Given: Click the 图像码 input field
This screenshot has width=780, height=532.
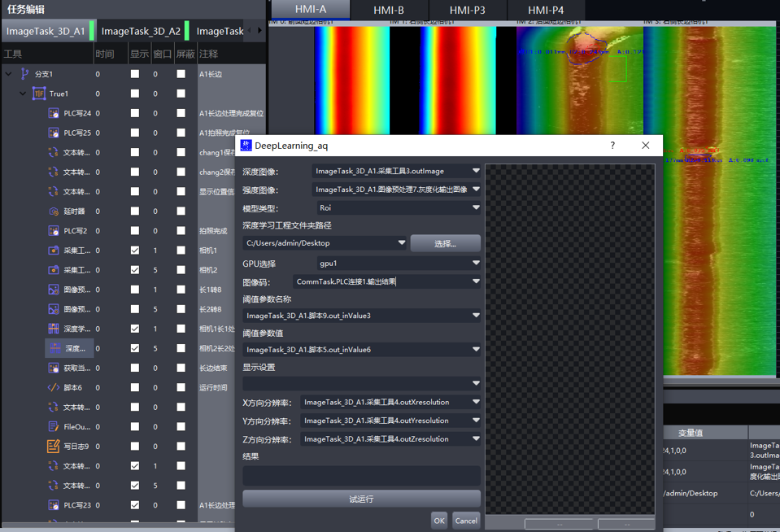Looking at the screenshot, I should 381,281.
